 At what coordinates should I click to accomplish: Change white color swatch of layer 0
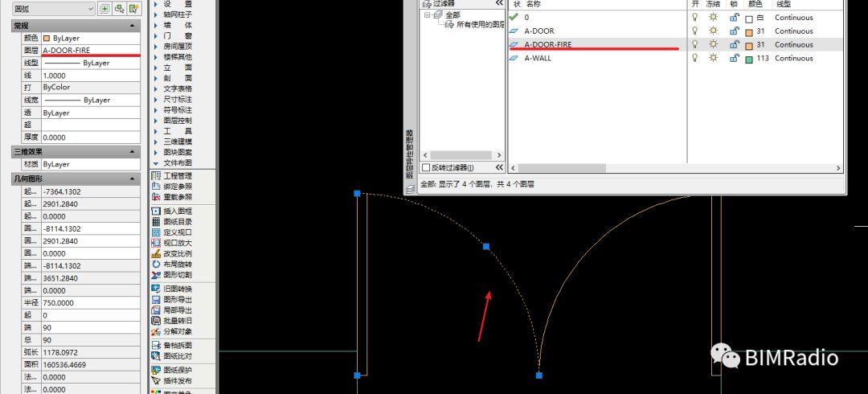click(x=749, y=18)
